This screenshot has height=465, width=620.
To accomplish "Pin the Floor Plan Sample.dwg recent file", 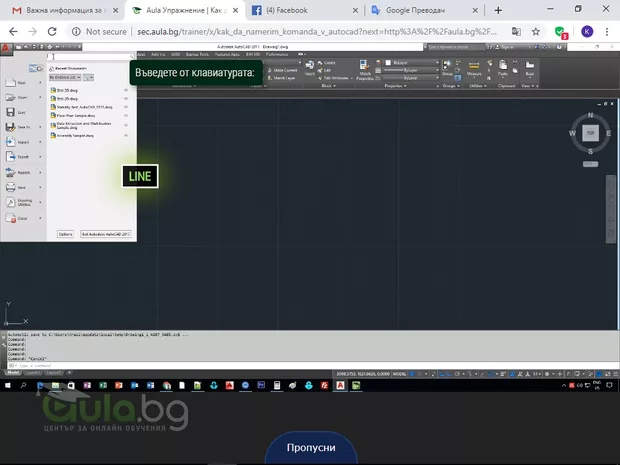I will tap(126, 115).
